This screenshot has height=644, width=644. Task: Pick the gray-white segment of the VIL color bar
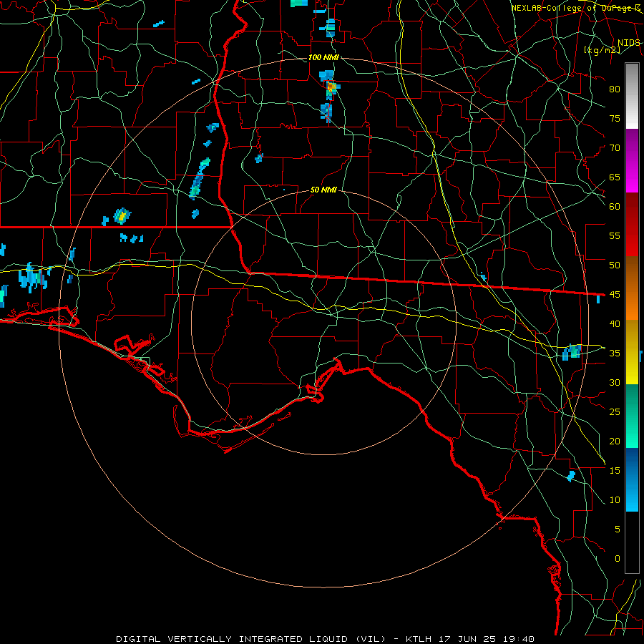coord(632,96)
